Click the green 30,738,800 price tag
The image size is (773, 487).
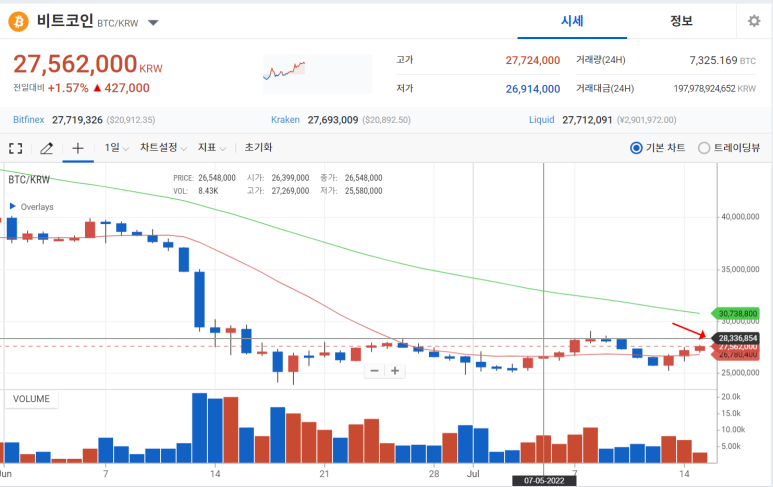tap(735, 313)
